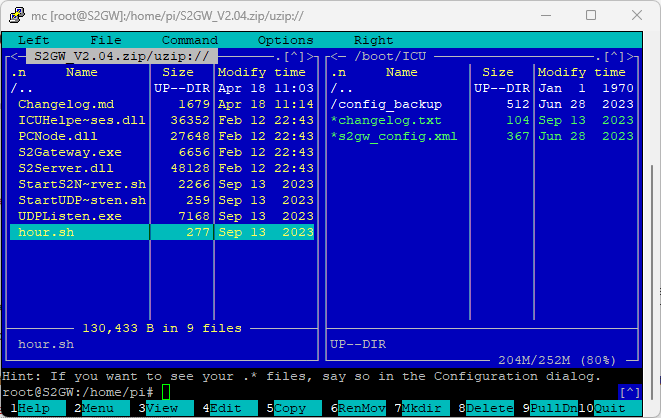Open the Command menu
661x418 pixels.
coord(189,40)
